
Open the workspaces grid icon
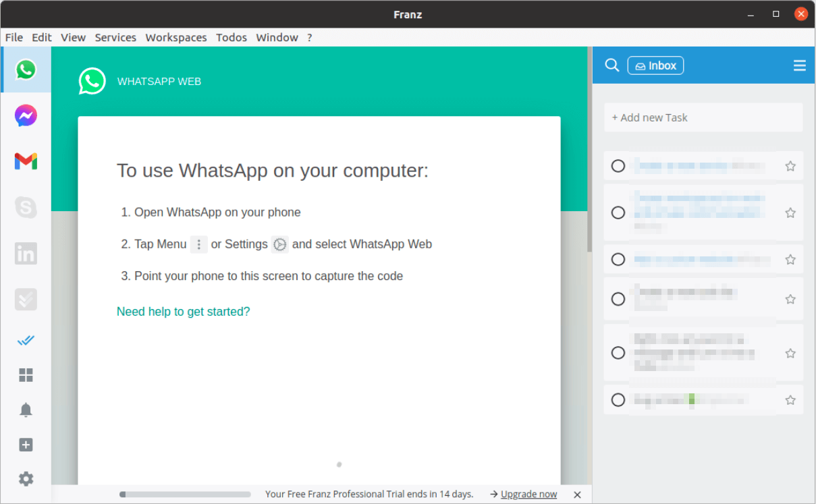(x=26, y=375)
